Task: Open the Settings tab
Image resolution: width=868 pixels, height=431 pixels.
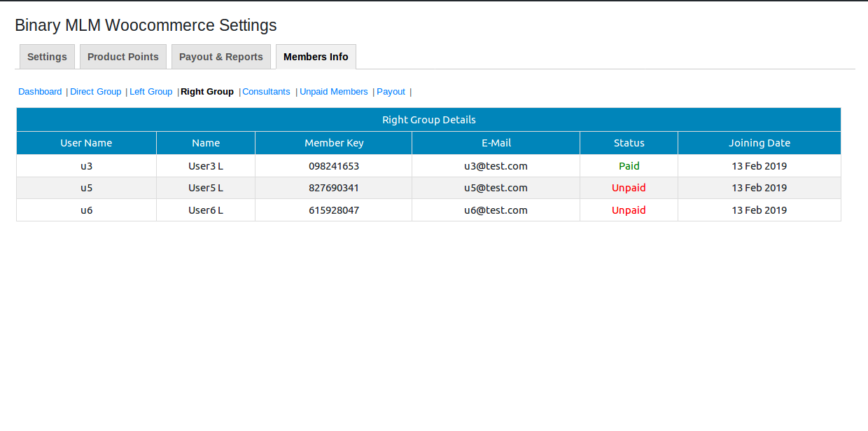Action: 47,57
